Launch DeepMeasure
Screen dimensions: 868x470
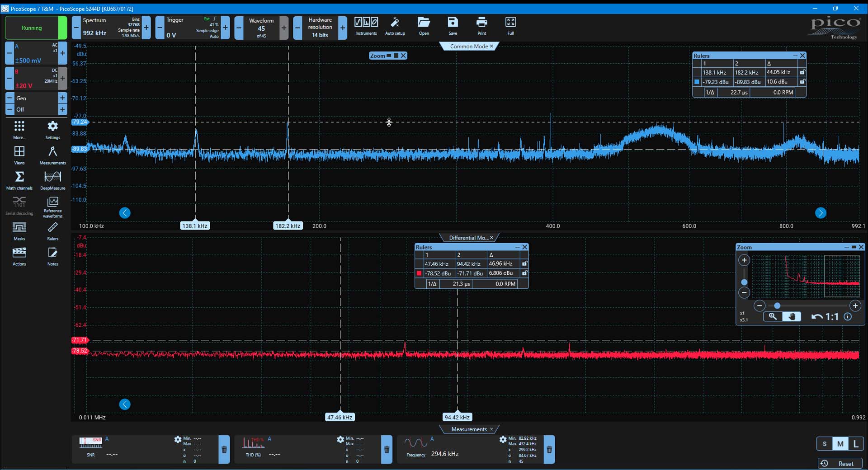coord(52,180)
